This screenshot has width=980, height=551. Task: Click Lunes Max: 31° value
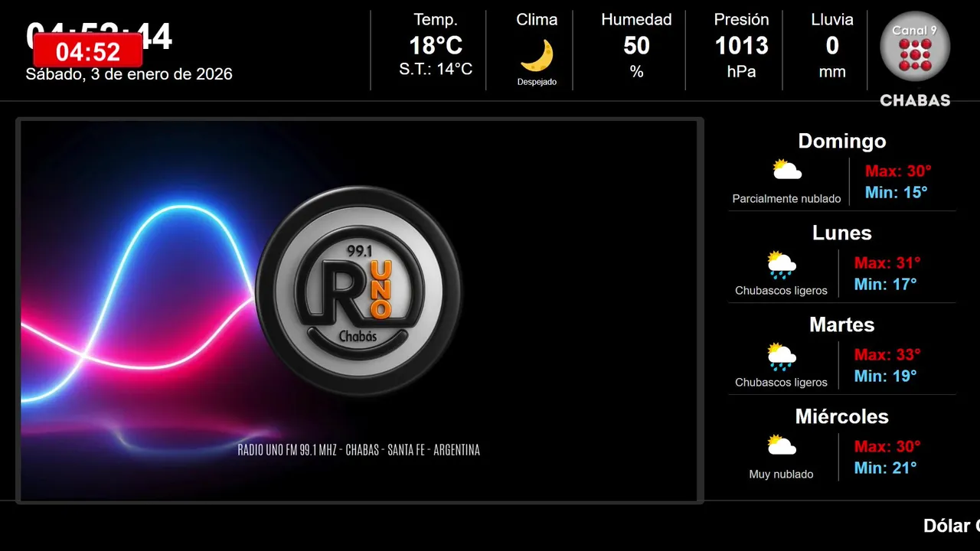887,262
